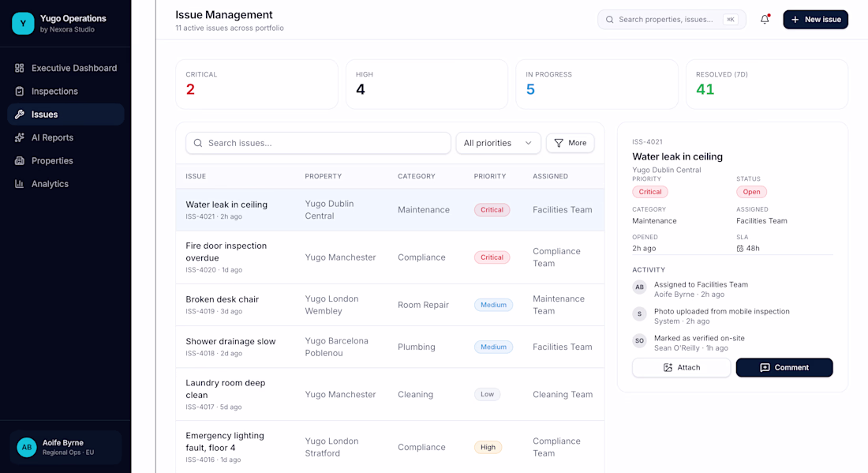Click the SLA calendar icon beside 48h
Viewport: 868px width, 473px height.
pos(740,249)
